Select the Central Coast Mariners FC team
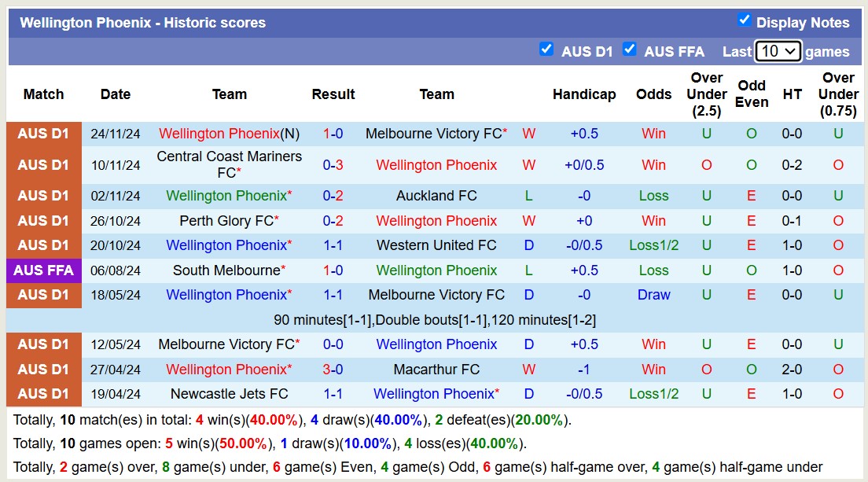Screen dimensions: 868x482 point(229,165)
